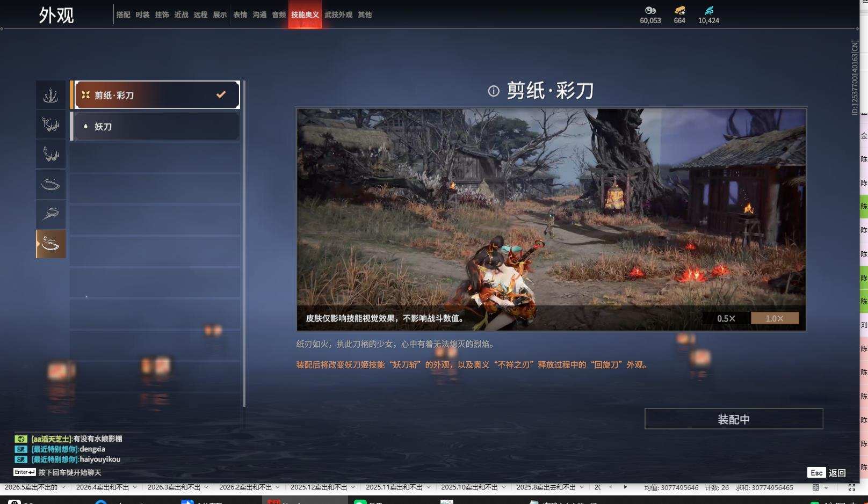The height and width of the screenshot is (504, 868).
Task: Click the skill preview video
Action: (551, 220)
